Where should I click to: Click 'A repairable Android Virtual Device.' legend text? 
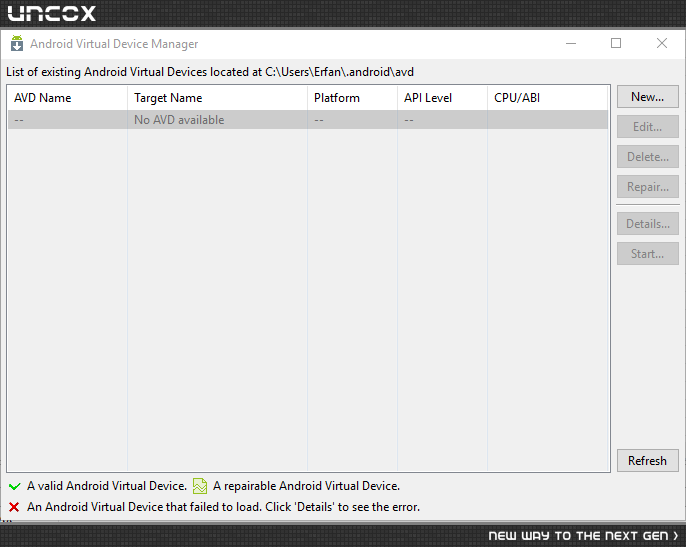306,486
